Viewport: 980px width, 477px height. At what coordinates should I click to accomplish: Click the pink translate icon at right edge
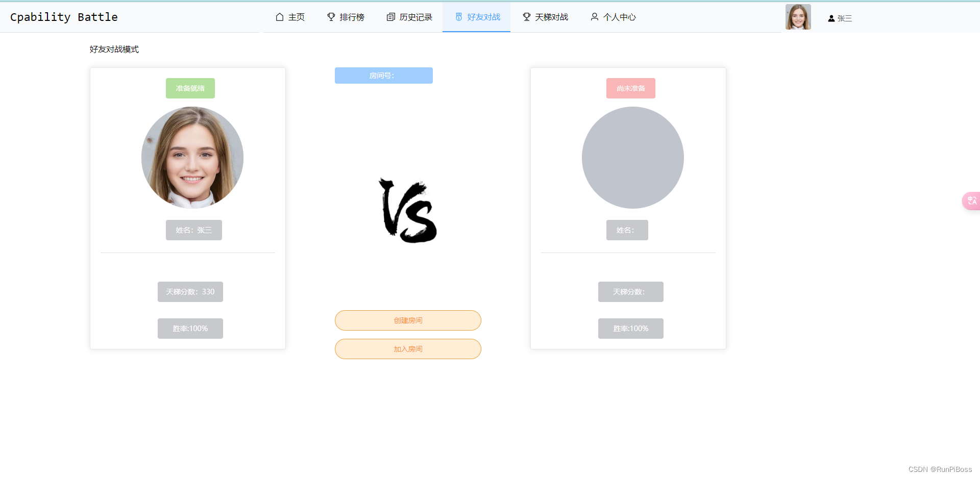point(971,200)
